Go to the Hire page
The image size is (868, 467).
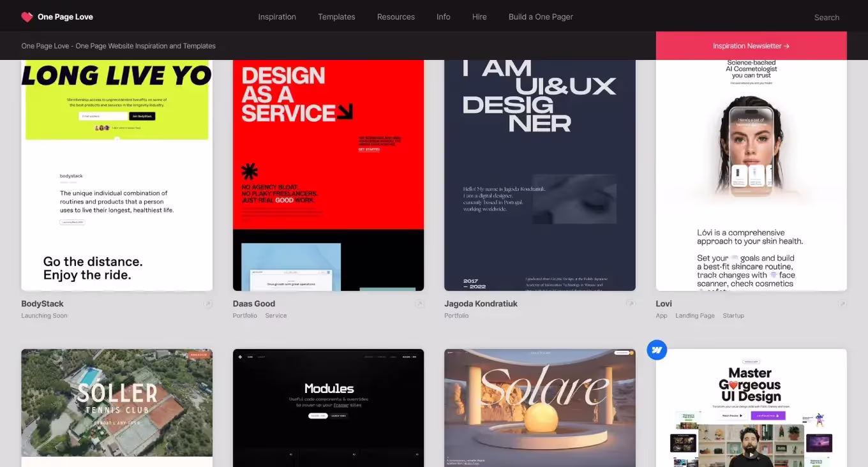479,17
